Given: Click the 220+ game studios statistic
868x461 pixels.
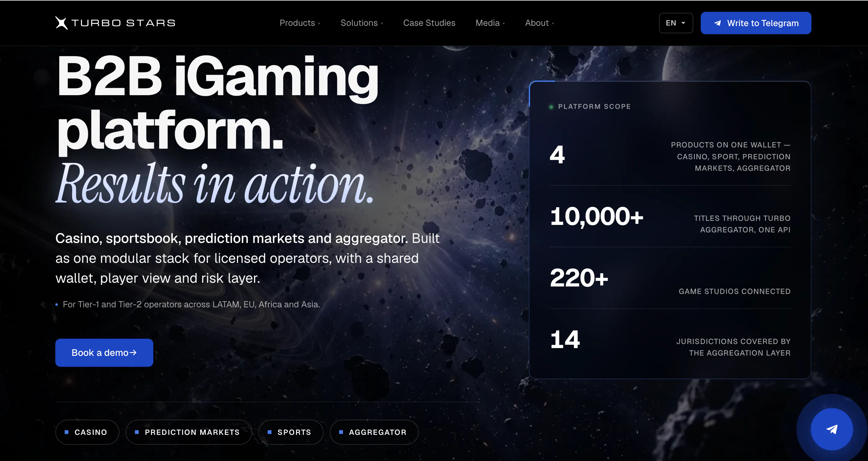Looking at the screenshot, I should pos(579,278).
